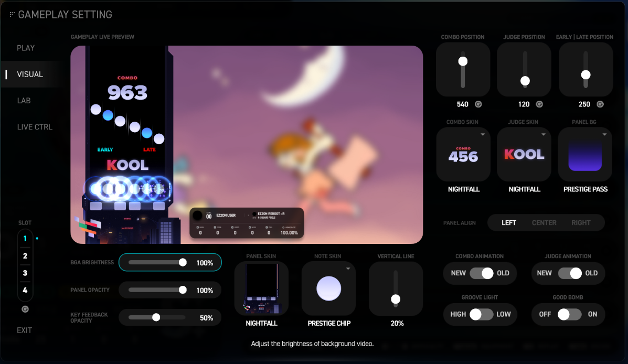Open the combo skin dropdown arrow
Viewport: 628px width, 364px height.
point(483,135)
